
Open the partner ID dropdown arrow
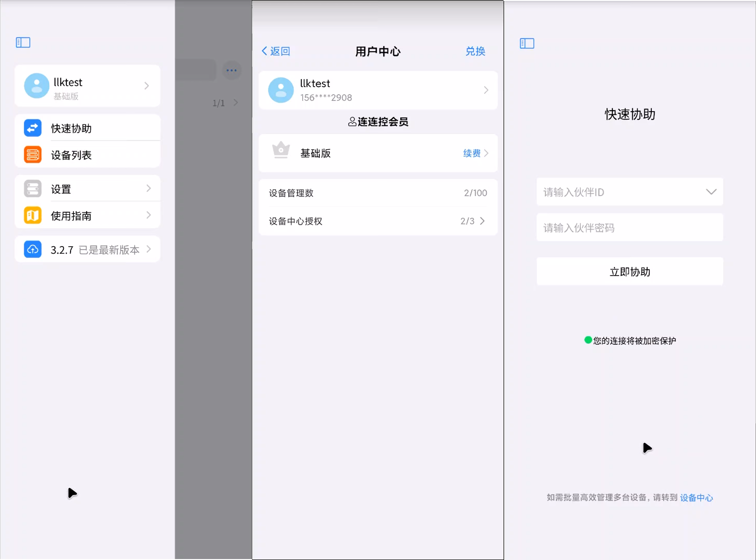click(x=711, y=192)
